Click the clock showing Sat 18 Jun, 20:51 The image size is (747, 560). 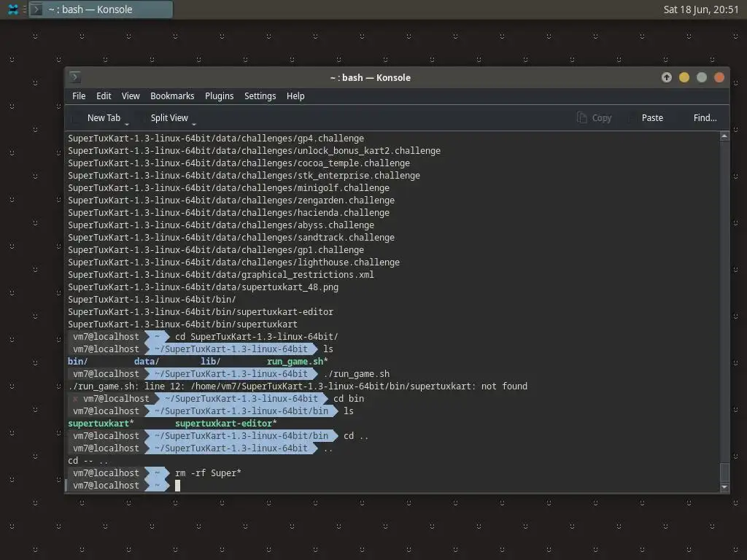pyautogui.click(x=701, y=9)
